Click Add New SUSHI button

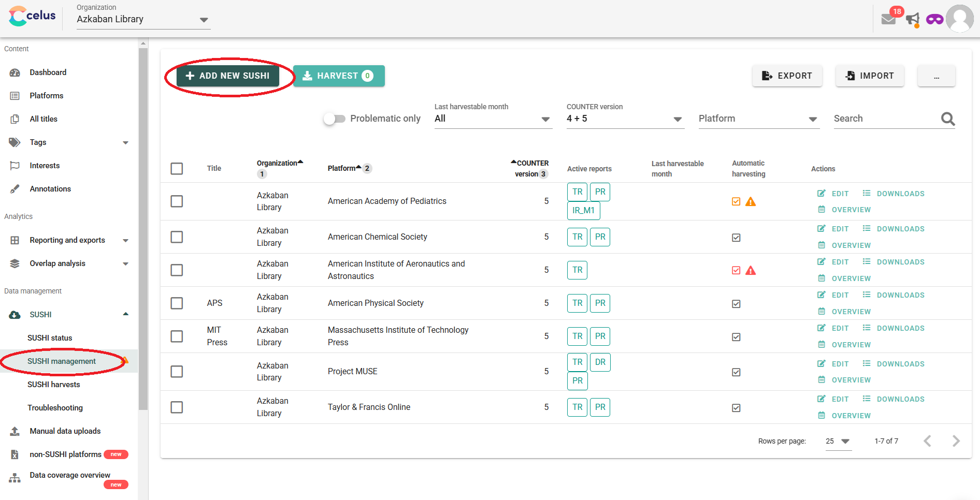pos(228,76)
